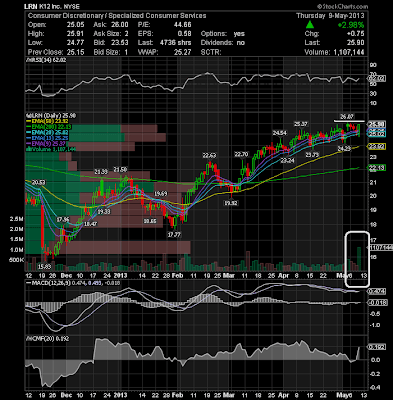
Task: Click the 23.24 low price label
Action: tap(287, 161)
